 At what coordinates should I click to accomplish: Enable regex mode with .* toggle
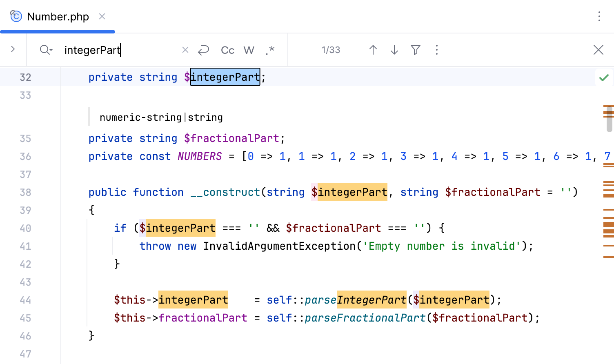click(270, 50)
